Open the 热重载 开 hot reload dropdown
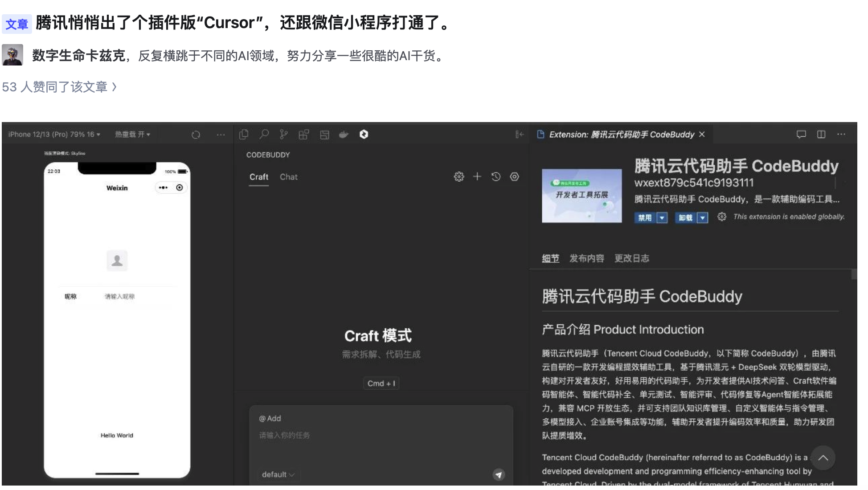This screenshot has height=490, width=868. click(x=132, y=135)
